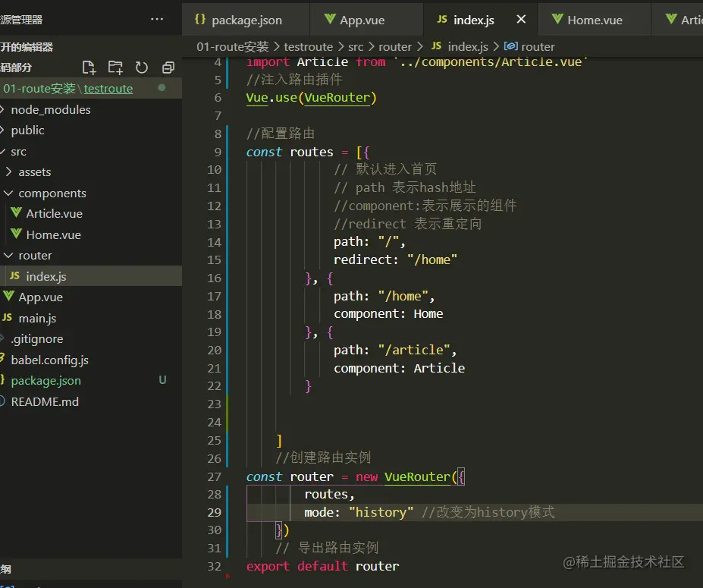Open package.json in the file tree
703x588 pixels.
tap(46, 381)
